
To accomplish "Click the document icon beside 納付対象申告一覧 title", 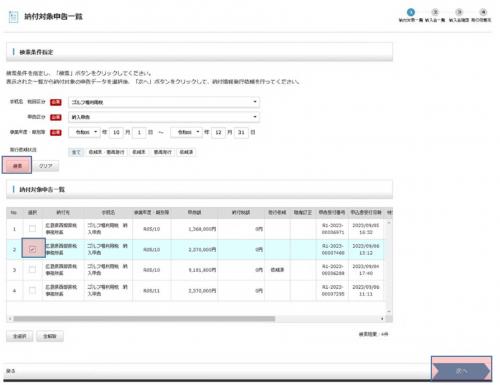I will click(13, 17).
